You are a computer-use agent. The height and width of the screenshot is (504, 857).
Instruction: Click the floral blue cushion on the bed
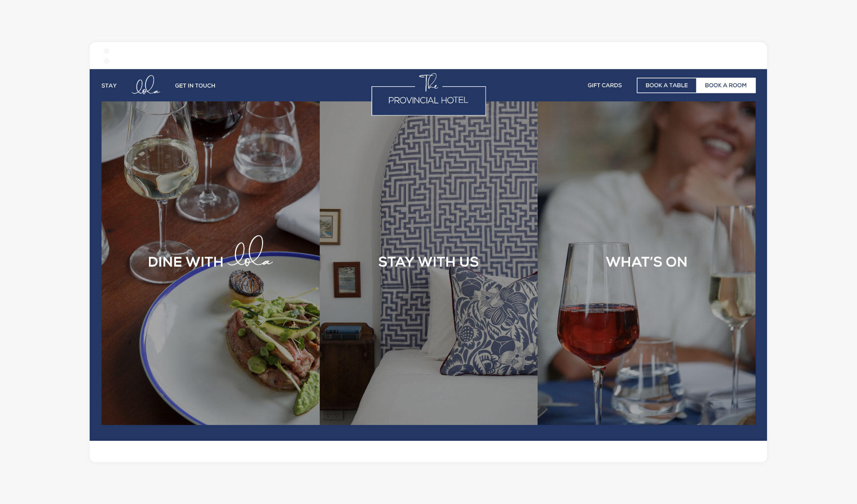click(490, 321)
